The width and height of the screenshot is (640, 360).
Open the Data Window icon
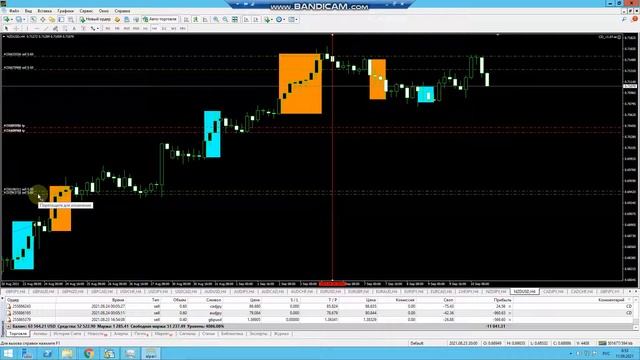(42, 19)
